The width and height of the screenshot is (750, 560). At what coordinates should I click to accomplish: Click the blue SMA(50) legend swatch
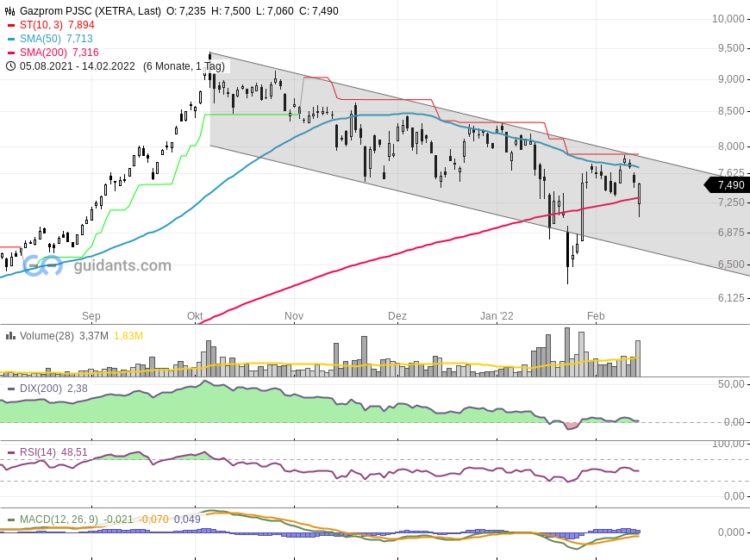click(11, 40)
